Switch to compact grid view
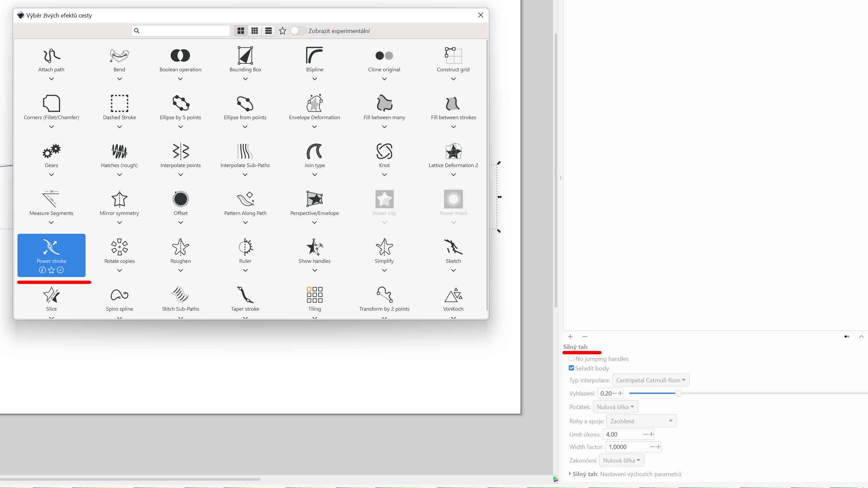The image size is (868, 488). coord(255,31)
